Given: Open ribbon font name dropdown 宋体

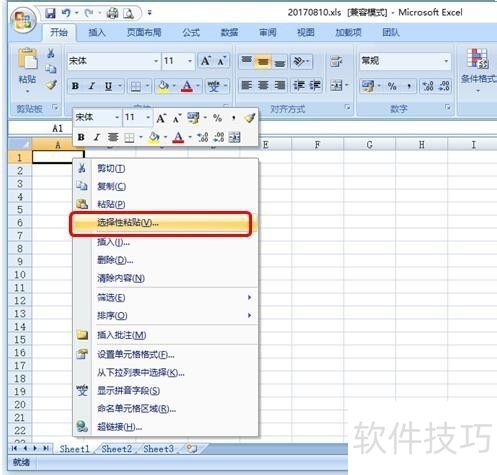Looking at the screenshot, I should 156,61.
